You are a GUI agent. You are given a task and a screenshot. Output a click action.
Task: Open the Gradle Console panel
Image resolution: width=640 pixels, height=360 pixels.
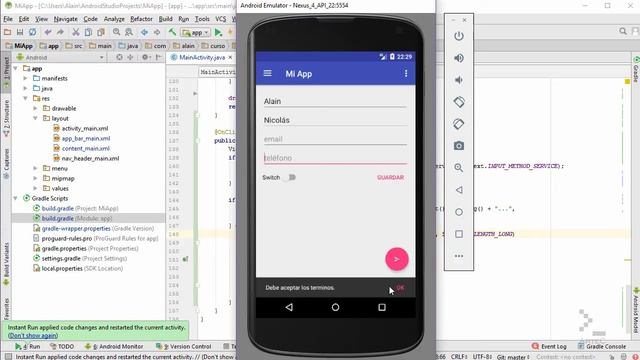click(x=602, y=346)
